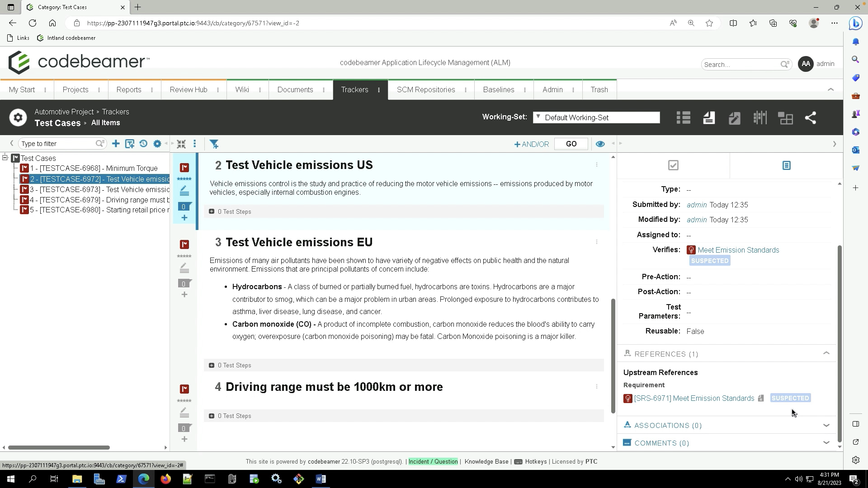Open the Review Hub tab
This screenshot has width=868, height=488.
point(189,89)
